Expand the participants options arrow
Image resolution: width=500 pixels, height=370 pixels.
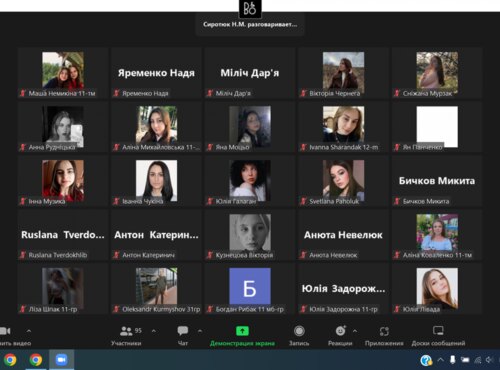point(154,331)
